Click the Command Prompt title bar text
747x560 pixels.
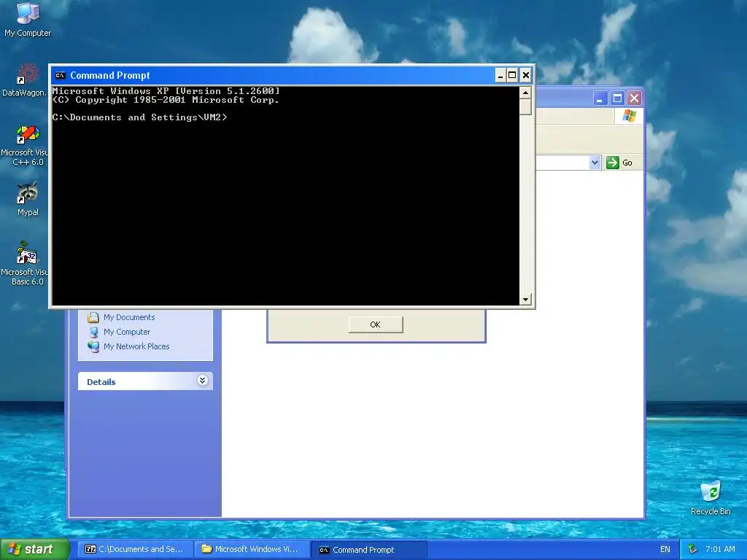110,75
